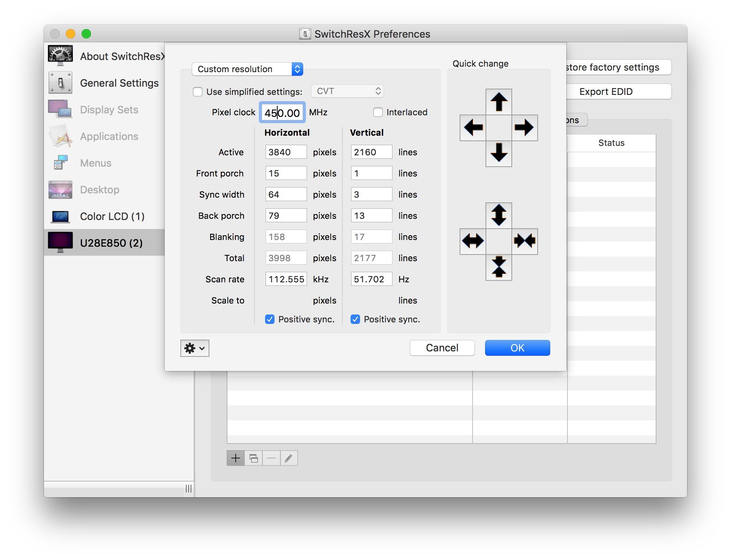Click the plus add-resolution button
This screenshot has width=731, height=560.
[x=236, y=458]
